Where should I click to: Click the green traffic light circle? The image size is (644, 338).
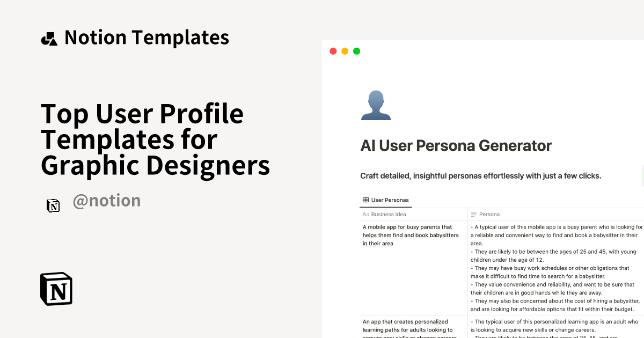pyautogui.click(x=356, y=51)
